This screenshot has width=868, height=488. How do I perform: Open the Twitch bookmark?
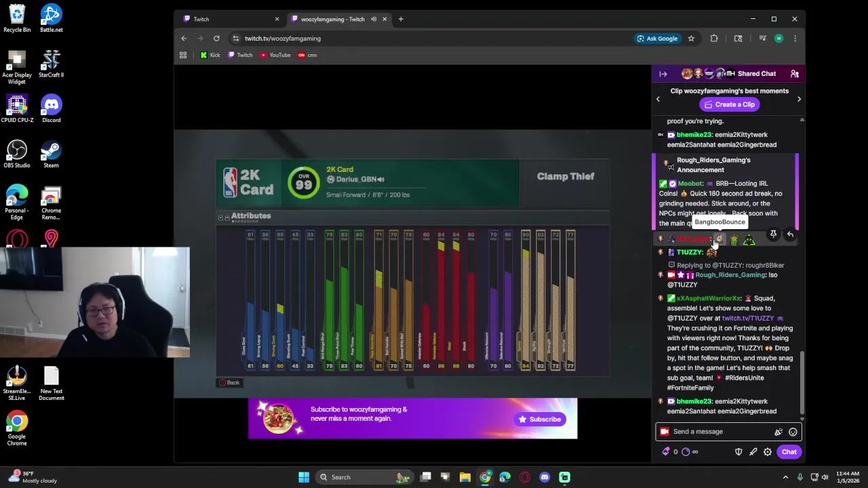click(240, 55)
